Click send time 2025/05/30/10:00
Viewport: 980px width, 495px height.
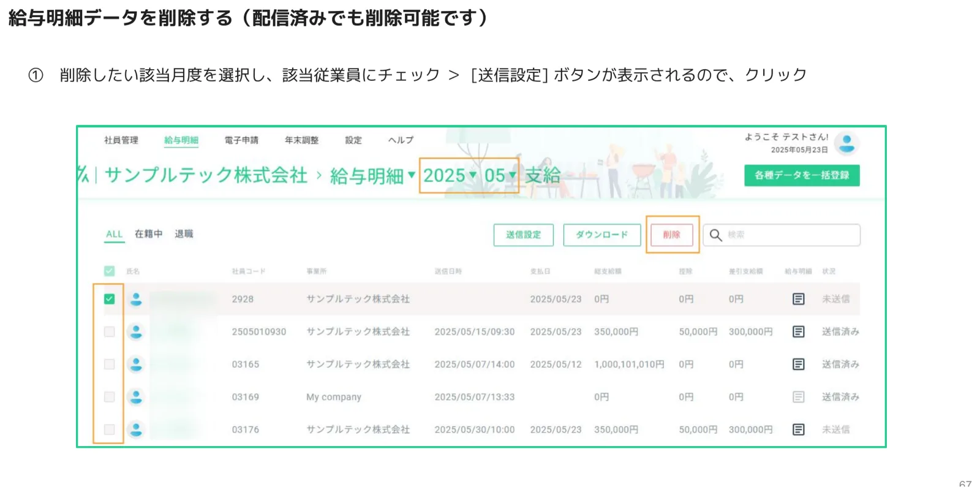475,429
